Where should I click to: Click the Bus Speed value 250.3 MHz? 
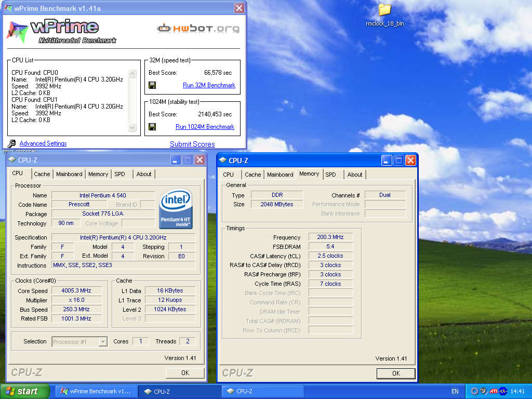click(x=76, y=309)
